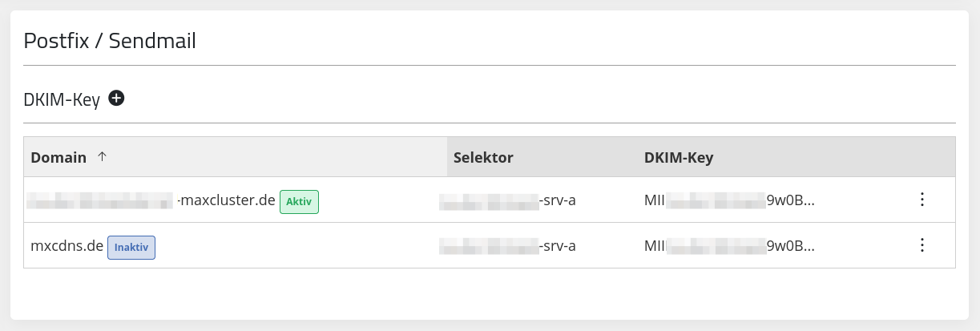Open the three-dot menu for mxcdns.de row
This screenshot has width=980, height=331.
click(x=922, y=245)
